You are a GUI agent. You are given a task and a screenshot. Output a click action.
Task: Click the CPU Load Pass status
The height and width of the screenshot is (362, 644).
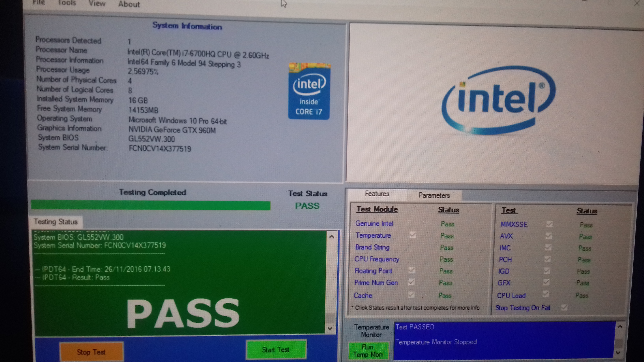pos(582,296)
